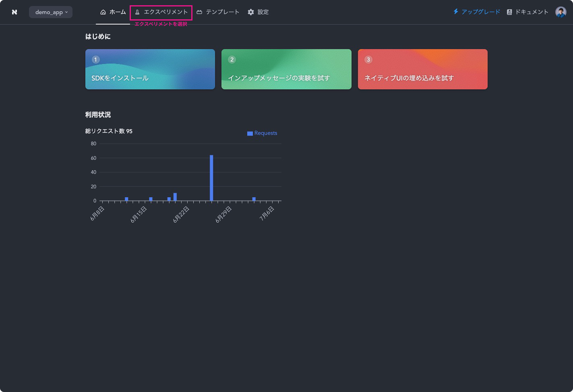Open the SDKをインストール card
The image size is (573, 392).
pyautogui.click(x=150, y=69)
